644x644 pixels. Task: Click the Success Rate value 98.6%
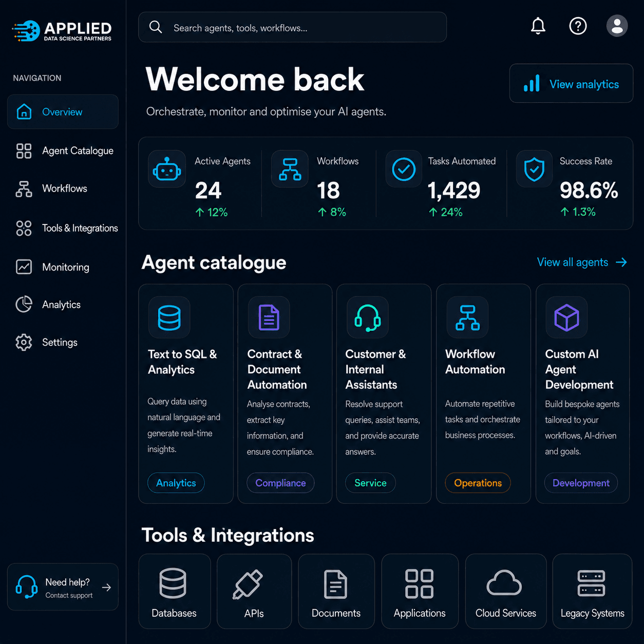(589, 191)
